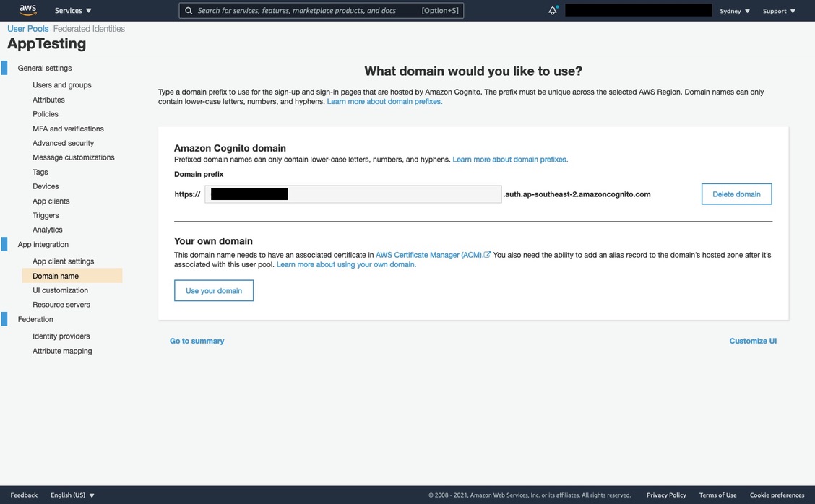Open Federation section
815x504 pixels.
click(35, 319)
